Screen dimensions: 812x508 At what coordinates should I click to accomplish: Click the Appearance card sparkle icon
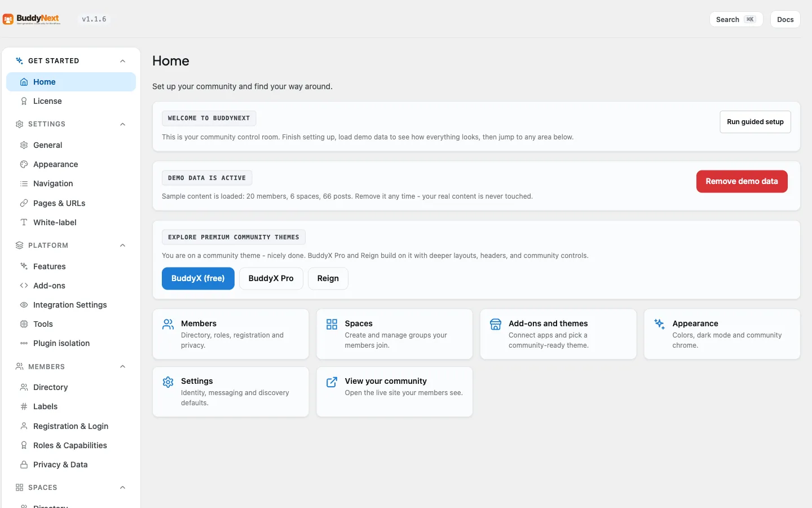[659, 324]
